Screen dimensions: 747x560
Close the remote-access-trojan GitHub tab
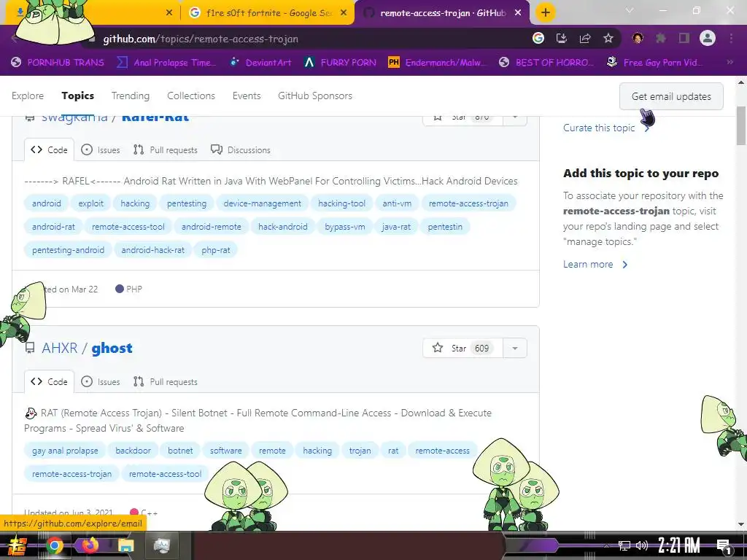coord(518,13)
